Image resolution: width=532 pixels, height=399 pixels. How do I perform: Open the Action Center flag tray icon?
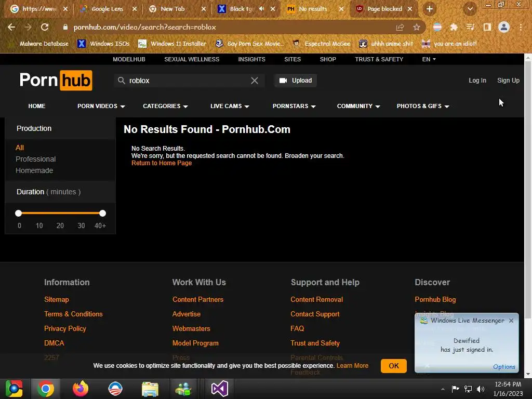coord(455,389)
